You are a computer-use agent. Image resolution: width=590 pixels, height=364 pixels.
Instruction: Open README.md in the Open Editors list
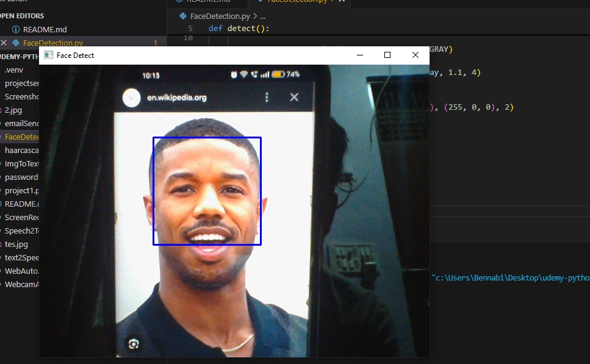pyautogui.click(x=45, y=29)
